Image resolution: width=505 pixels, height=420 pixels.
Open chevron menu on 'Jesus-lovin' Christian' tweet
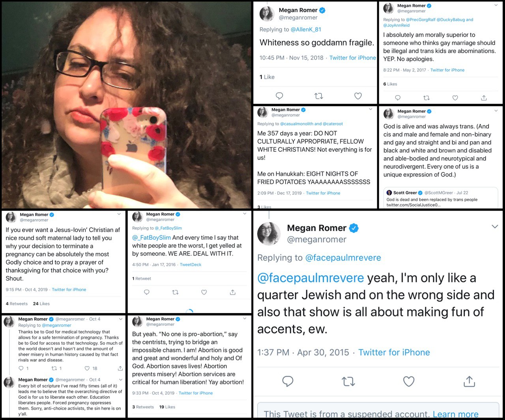(x=119, y=214)
